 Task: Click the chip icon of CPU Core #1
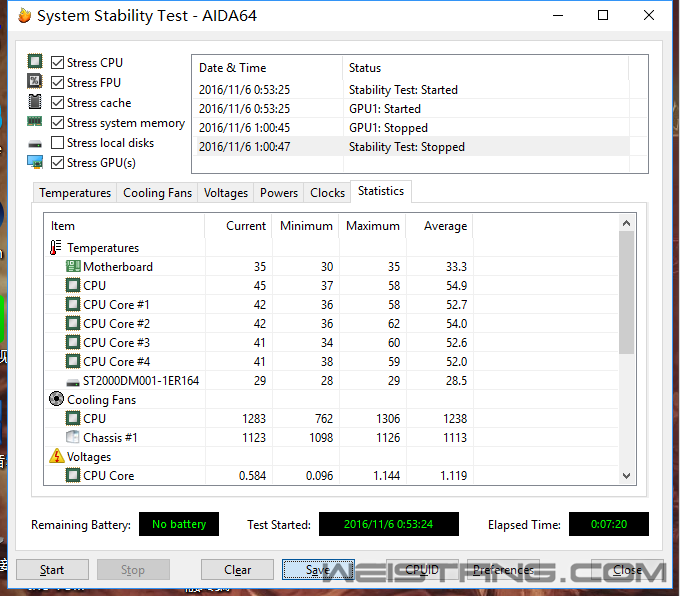73,305
